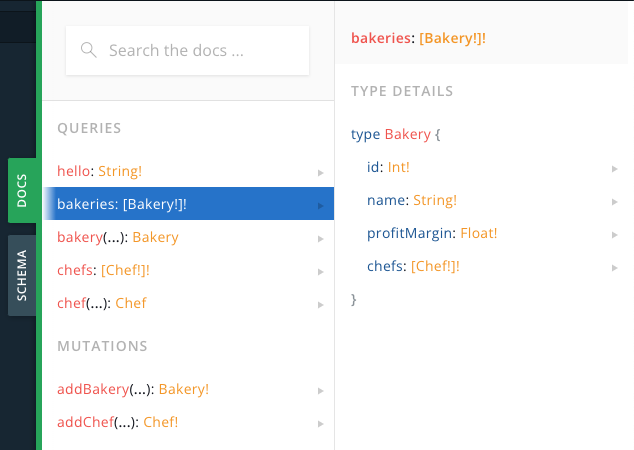Image resolution: width=634 pixels, height=450 pixels.
Task: Open the bakery(...): Bakery query
Action: [188, 237]
